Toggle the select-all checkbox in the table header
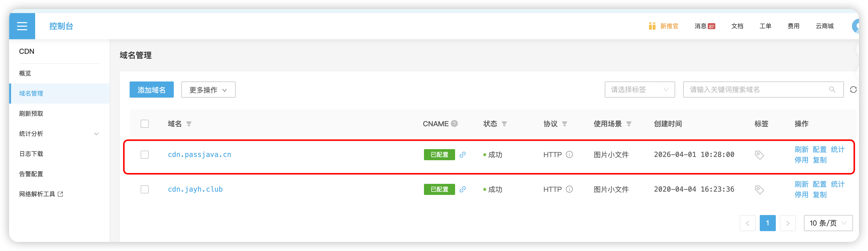This screenshot has height=251, width=868. coord(145,124)
